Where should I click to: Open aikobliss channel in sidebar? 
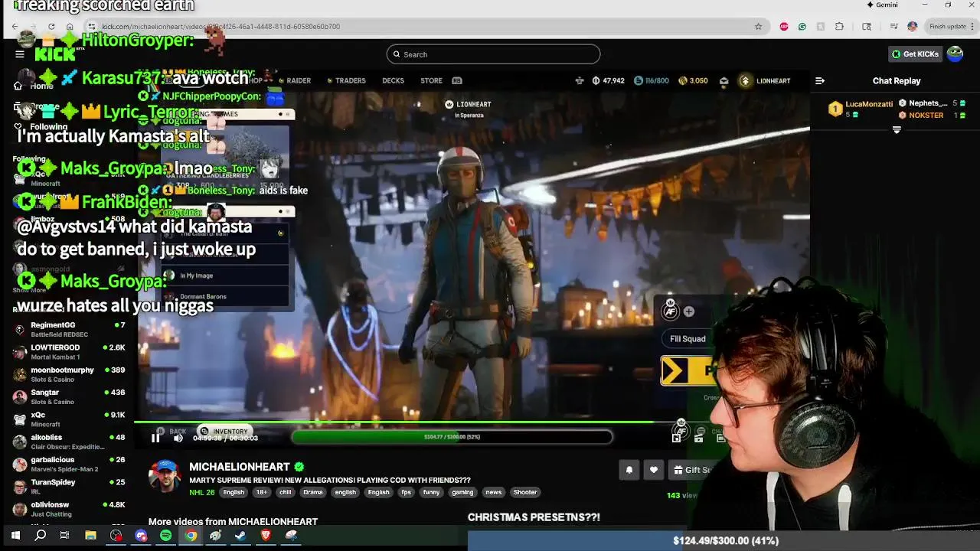pos(69,442)
